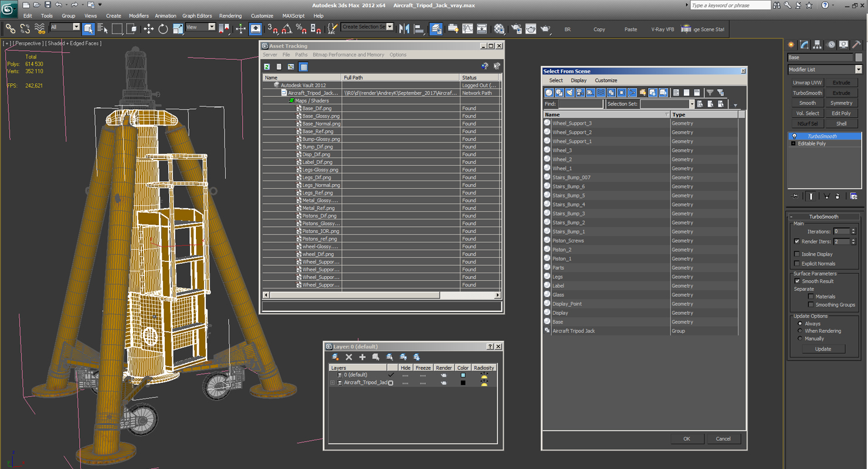Open the Modify command panel tab

[x=805, y=45]
